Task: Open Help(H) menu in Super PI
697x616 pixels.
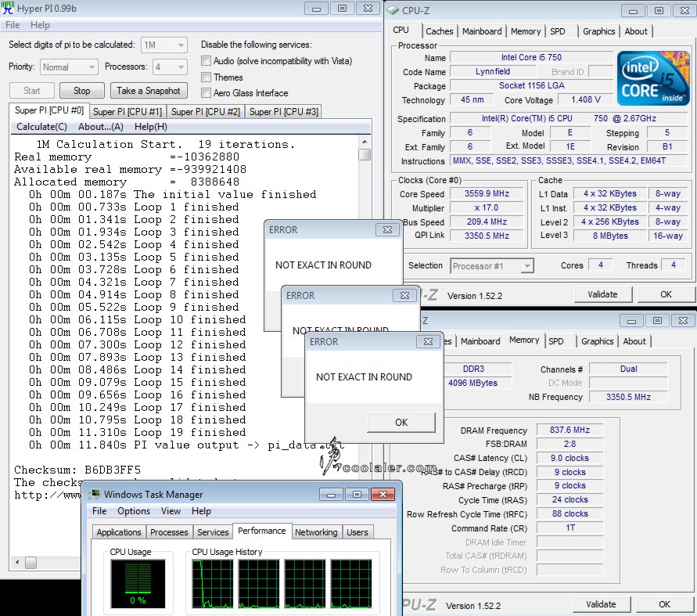Action: coord(151,127)
